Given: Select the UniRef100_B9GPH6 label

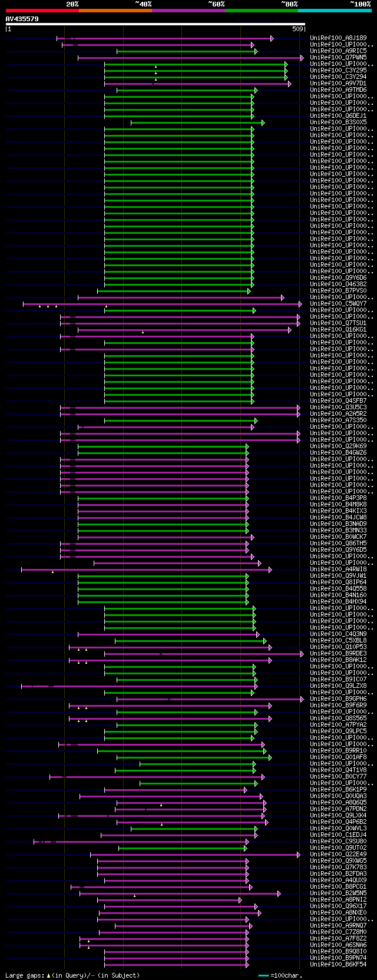Looking at the screenshot, I should (x=338, y=699).
